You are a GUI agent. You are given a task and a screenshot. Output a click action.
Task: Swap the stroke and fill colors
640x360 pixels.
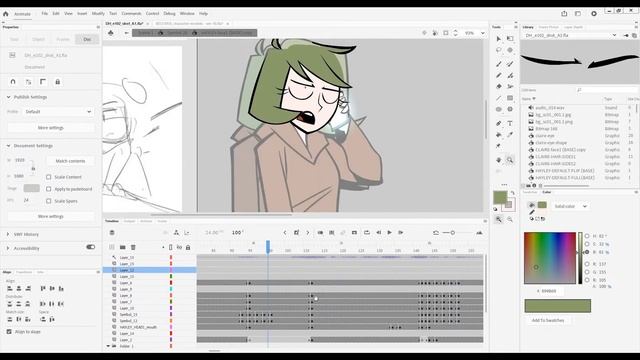click(513, 193)
